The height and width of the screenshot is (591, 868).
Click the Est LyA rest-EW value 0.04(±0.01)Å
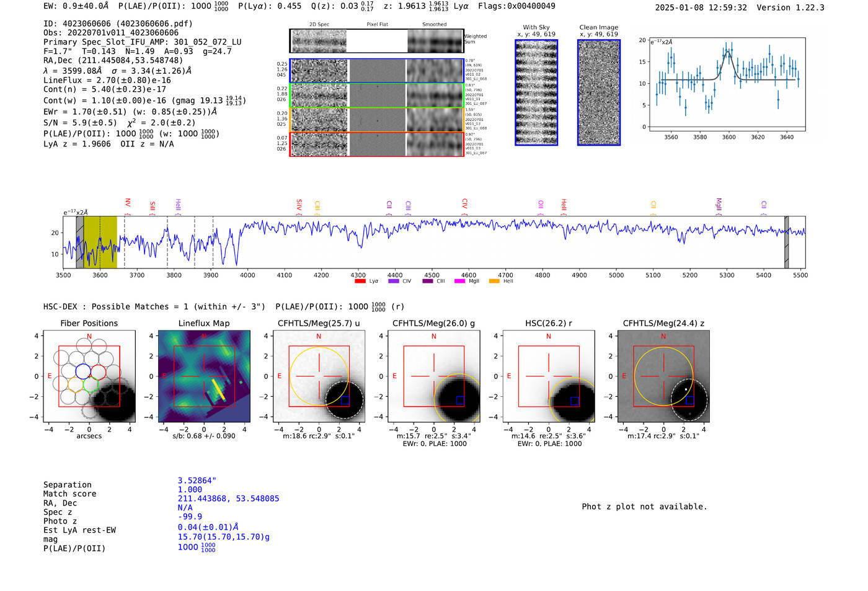208,527
